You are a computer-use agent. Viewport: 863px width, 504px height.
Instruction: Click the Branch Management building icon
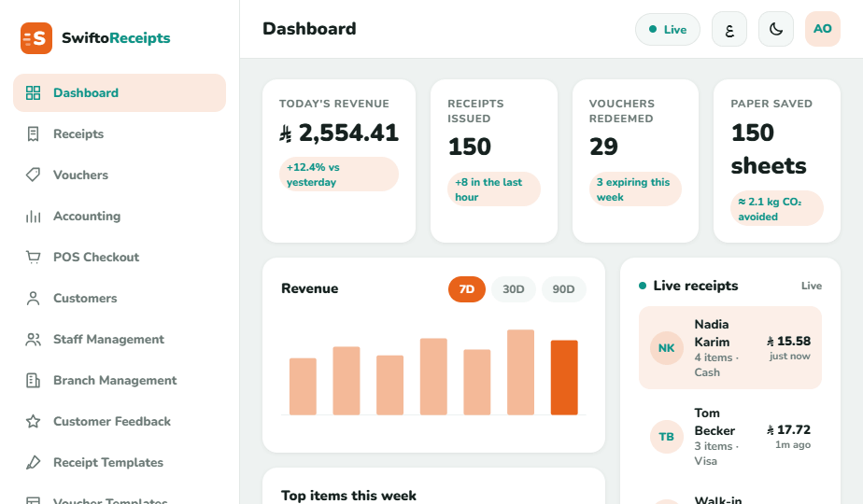click(x=33, y=380)
